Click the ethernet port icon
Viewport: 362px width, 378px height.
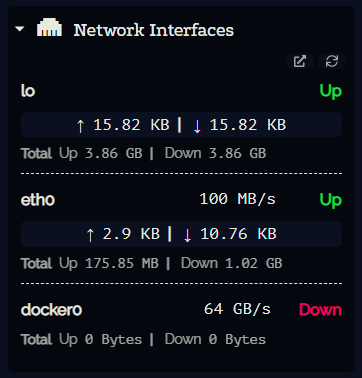[49, 28]
